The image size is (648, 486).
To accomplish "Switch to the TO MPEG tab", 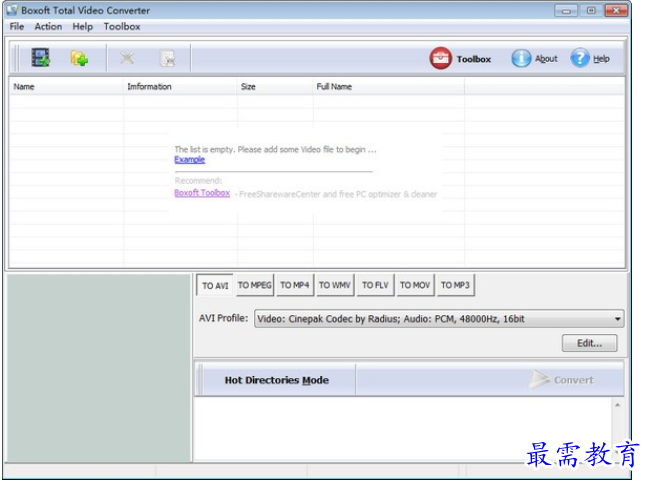I will point(255,285).
